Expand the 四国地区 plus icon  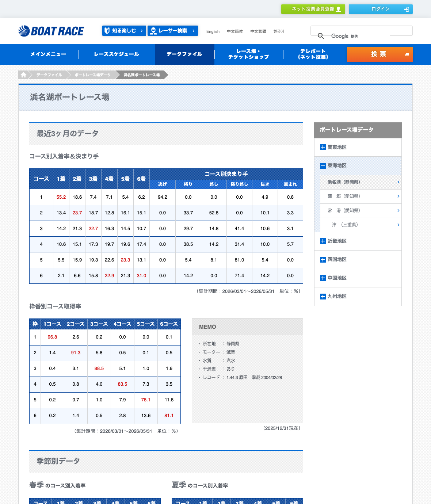pos(323,259)
